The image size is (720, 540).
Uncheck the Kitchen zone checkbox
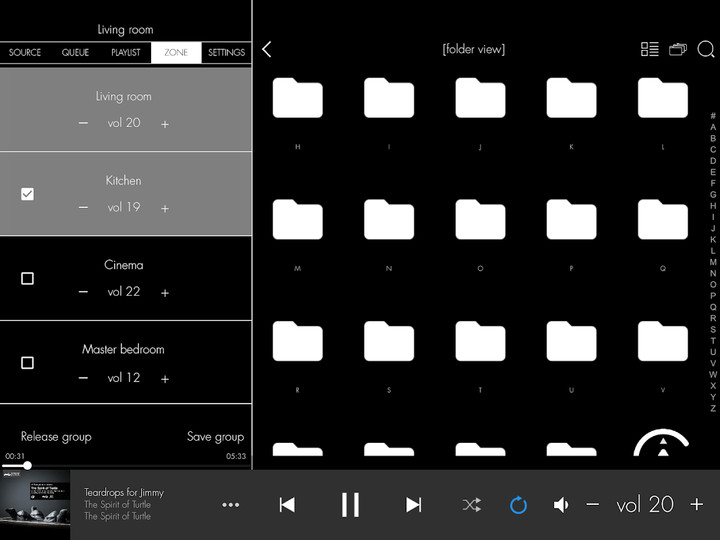(27, 194)
